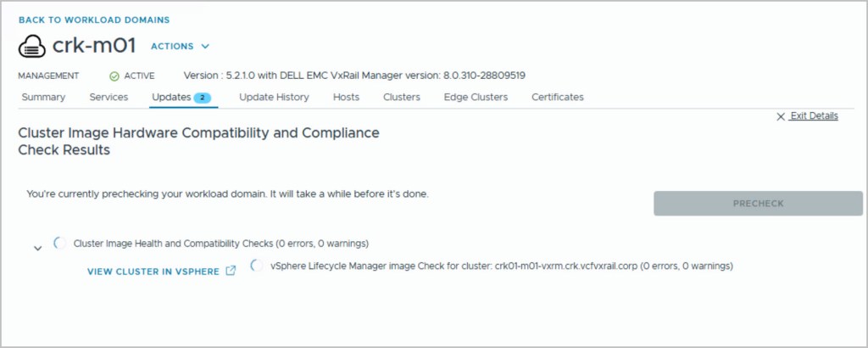Click the spinner beside vSphere Lifecycle Manager check
Image resolution: width=868 pixels, height=348 pixels.
(x=258, y=266)
